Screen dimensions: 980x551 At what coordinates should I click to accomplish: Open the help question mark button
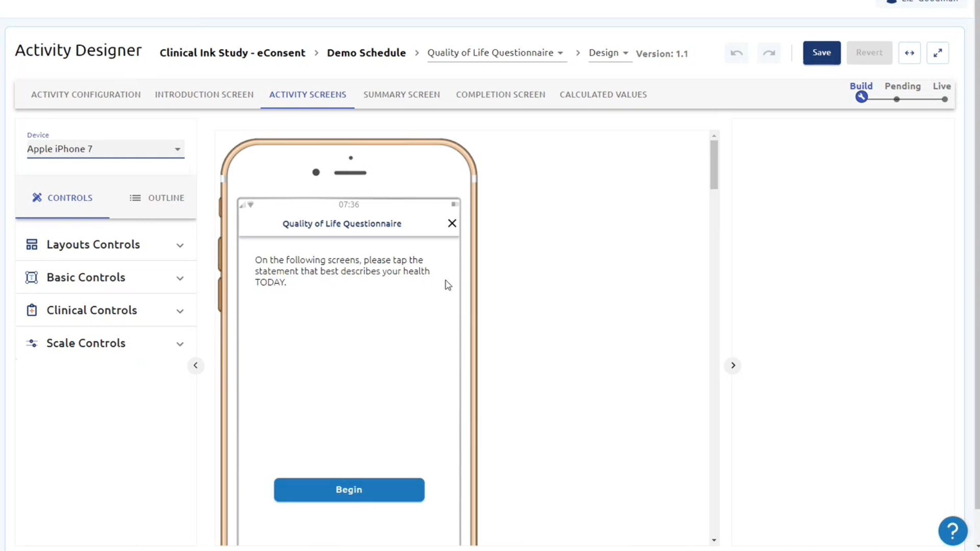click(x=952, y=531)
